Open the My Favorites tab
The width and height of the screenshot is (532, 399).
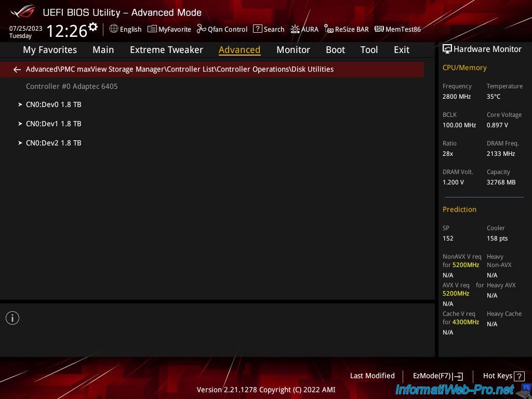[50, 50]
